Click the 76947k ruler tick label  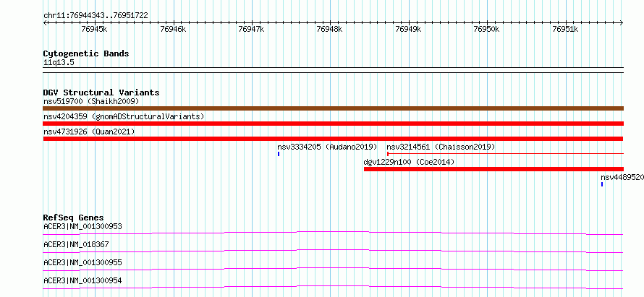tap(251, 29)
